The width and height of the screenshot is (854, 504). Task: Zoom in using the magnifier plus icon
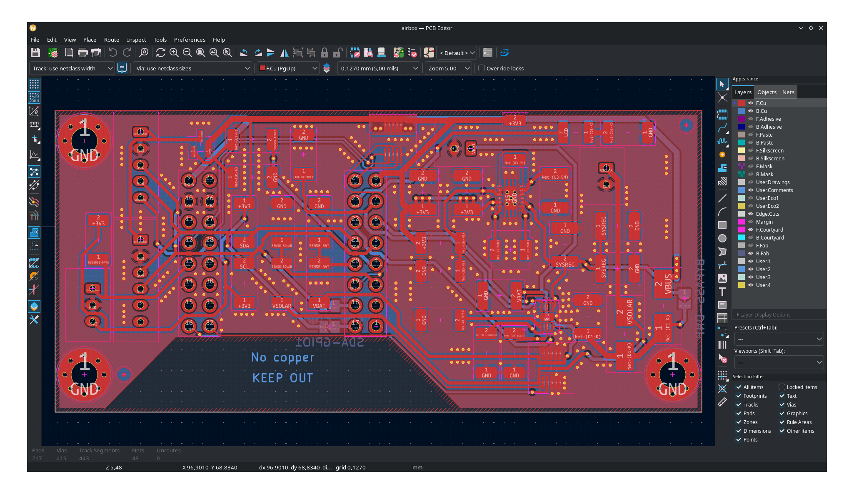pos(174,52)
